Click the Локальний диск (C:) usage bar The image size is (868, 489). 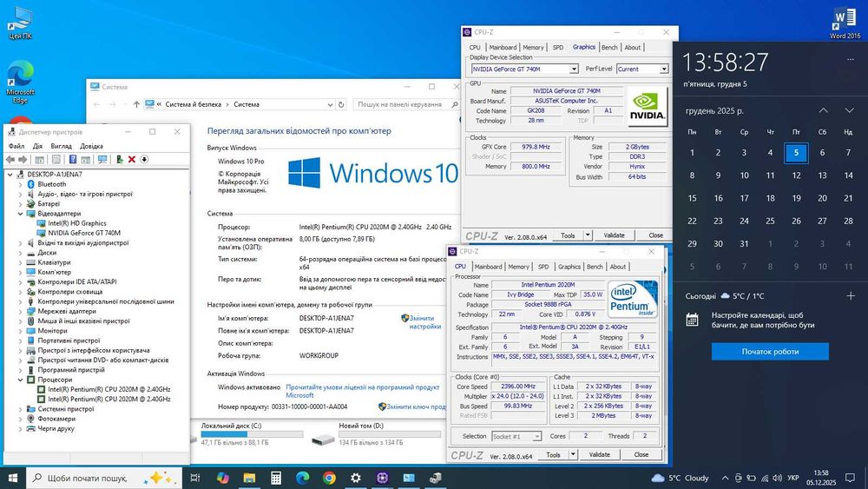click(252, 435)
